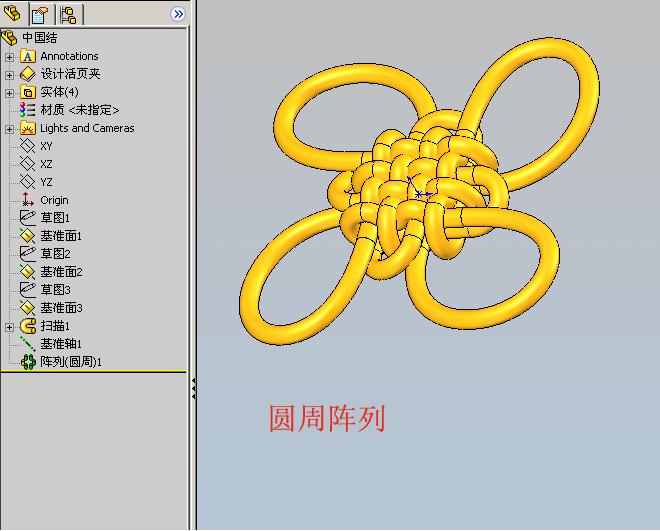The width and height of the screenshot is (660, 531).
Task: Click the 实体(4) bodies folder icon
Action: pyautogui.click(x=28, y=92)
